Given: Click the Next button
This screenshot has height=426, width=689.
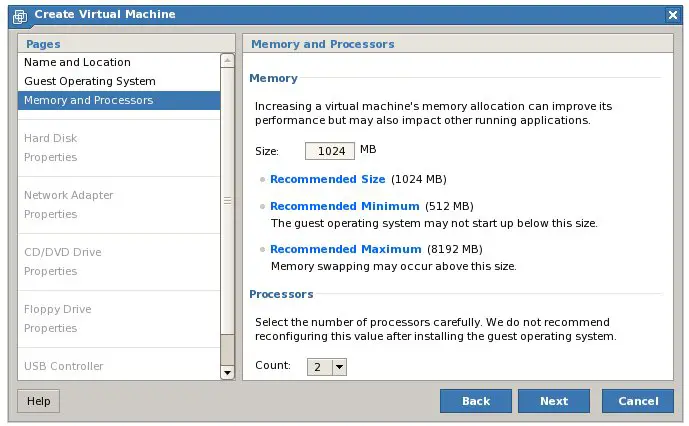Looking at the screenshot, I should (x=554, y=401).
